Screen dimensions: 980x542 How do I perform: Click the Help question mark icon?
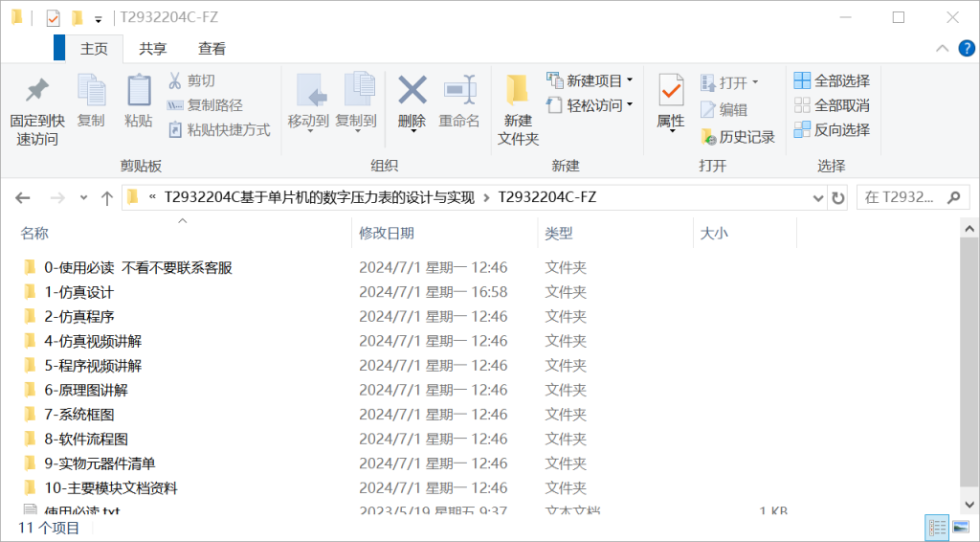[x=967, y=48]
